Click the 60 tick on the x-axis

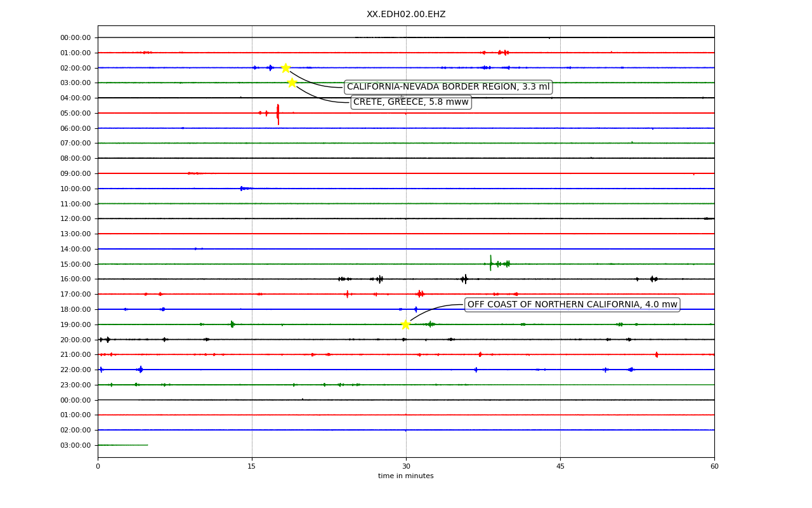click(x=714, y=467)
